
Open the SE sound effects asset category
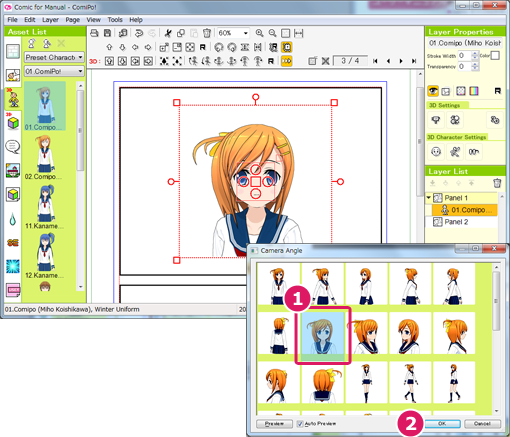pos(13,243)
